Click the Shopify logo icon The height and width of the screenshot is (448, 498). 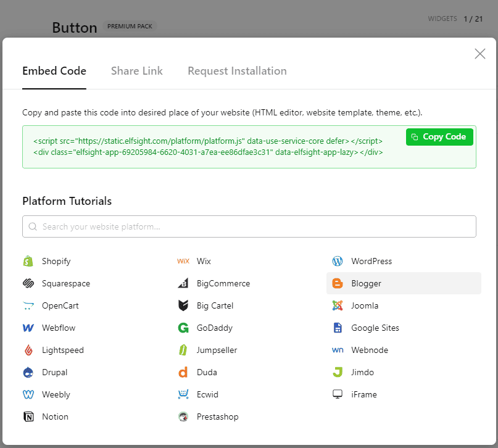(28, 261)
